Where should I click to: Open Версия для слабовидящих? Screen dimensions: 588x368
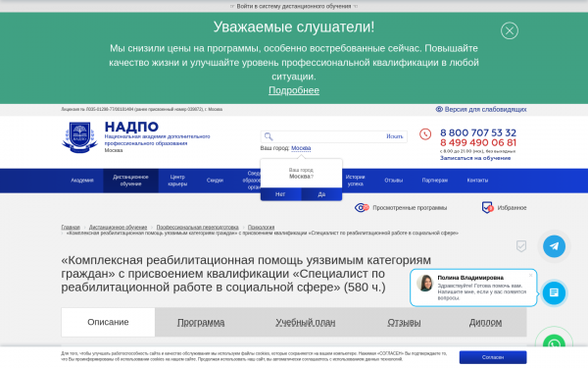click(485, 109)
